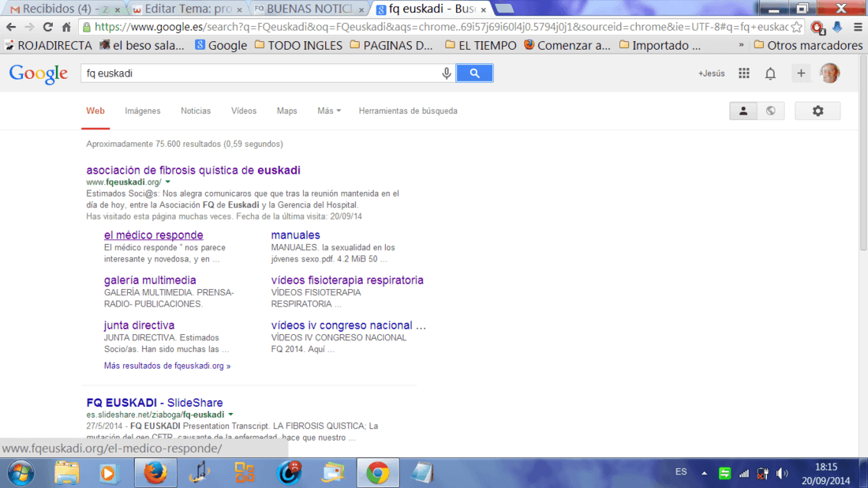The height and width of the screenshot is (488, 868).
Task: Select the Vídeos search tab
Action: pyautogui.click(x=244, y=111)
